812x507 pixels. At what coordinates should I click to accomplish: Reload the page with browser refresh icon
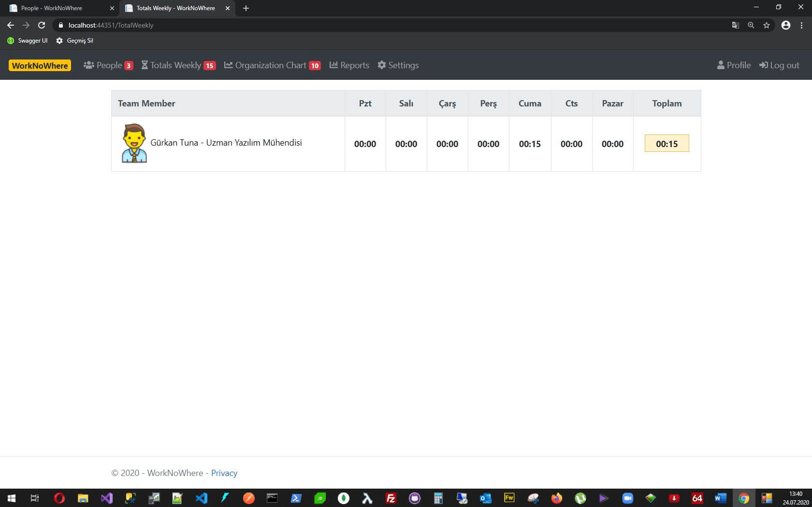42,25
